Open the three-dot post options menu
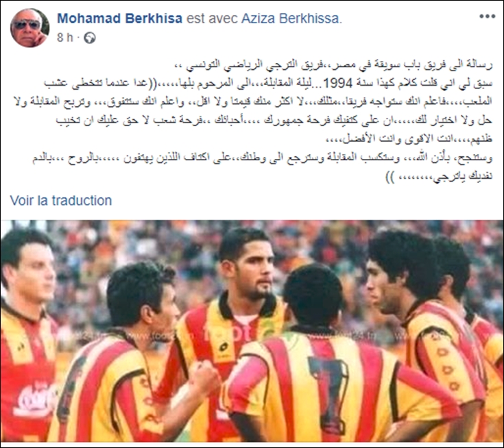 click(487, 16)
